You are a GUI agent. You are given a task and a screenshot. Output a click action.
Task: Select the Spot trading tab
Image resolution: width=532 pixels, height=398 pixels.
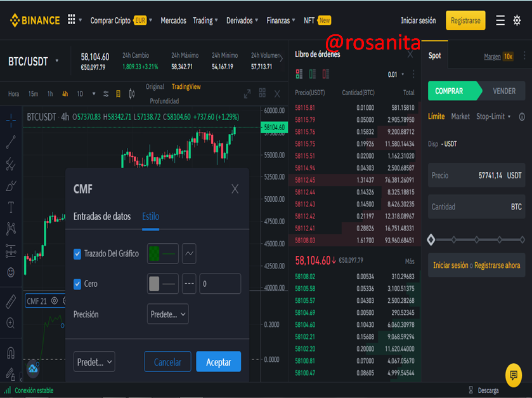click(434, 56)
